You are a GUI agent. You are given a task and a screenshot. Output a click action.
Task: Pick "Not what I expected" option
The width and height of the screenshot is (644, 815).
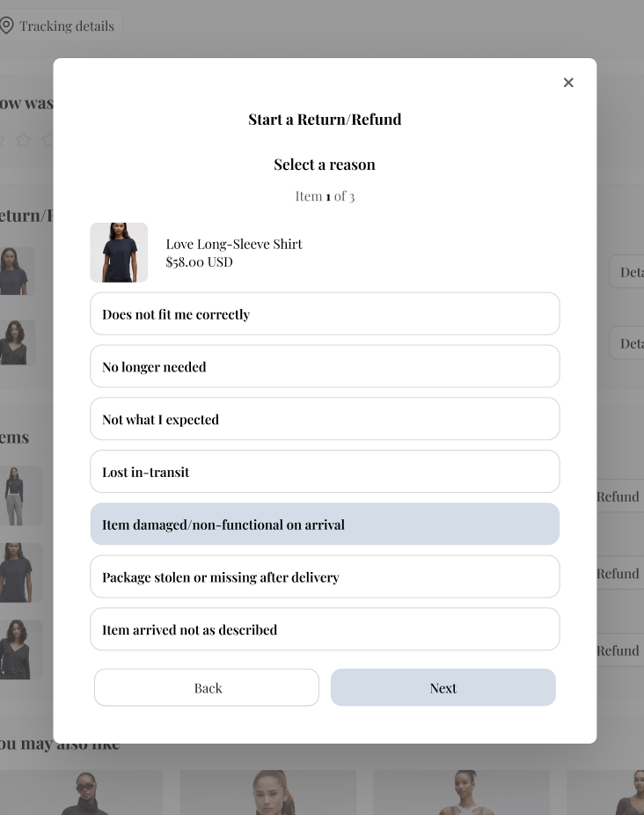pyautogui.click(x=325, y=420)
